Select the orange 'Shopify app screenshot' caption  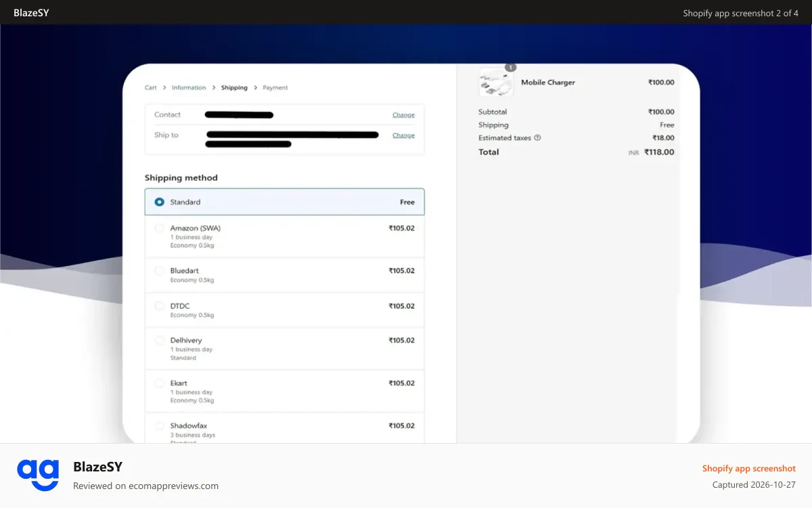click(749, 469)
